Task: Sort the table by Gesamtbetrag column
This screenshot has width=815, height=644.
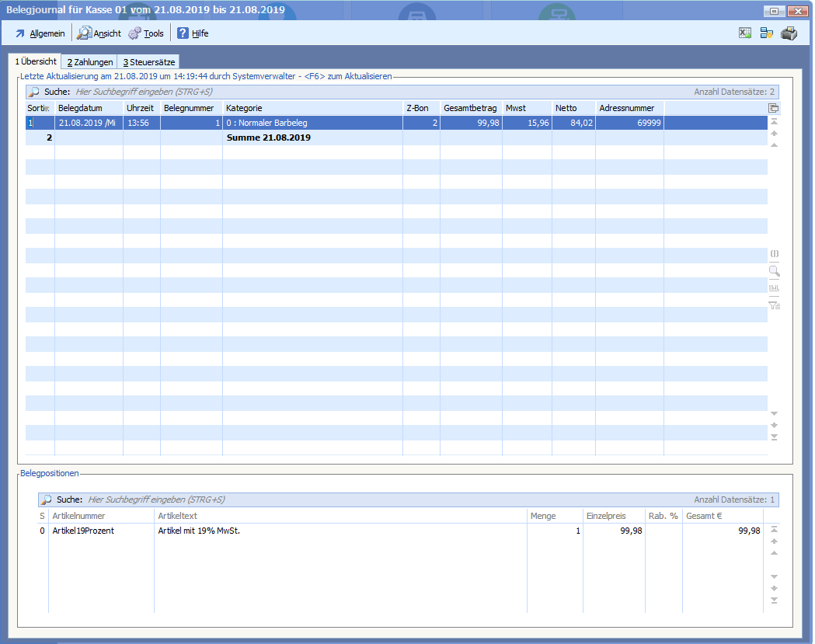Action: tap(470, 108)
